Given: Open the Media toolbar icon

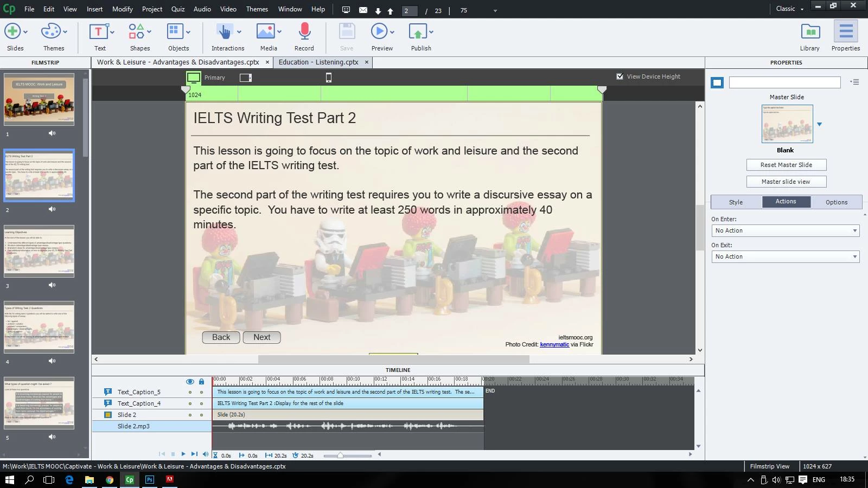Looking at the screenshot, I should click(x=265, y=31).
